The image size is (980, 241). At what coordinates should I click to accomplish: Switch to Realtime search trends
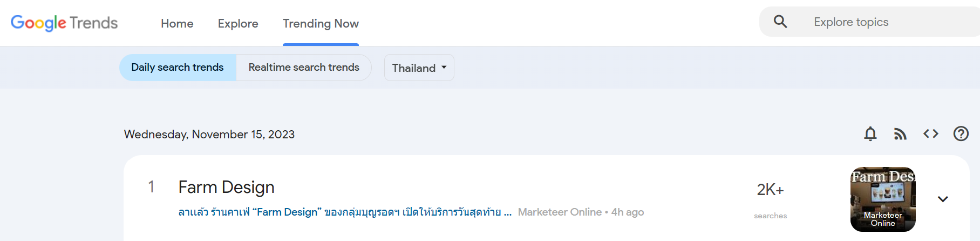pos(304,68)
